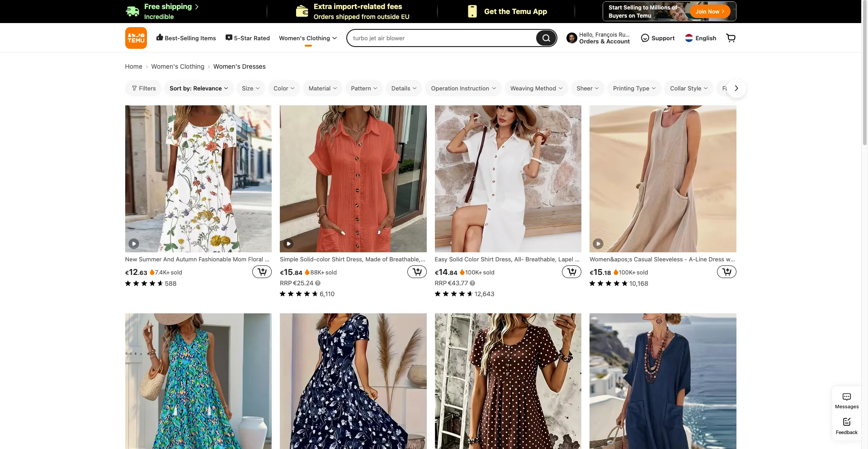This screenshot has height=449, width=868.
Task: Click the free shipping truck icon
Action: (x=132, y=11)
